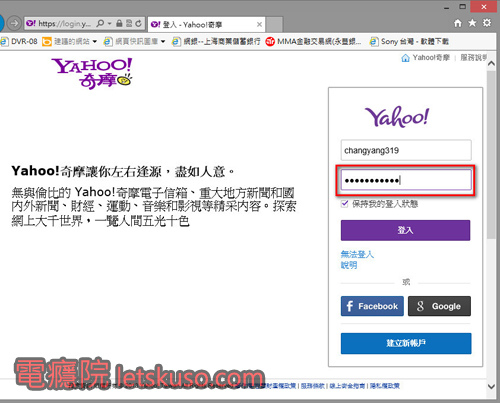Click the security lock icon in address bar

point(119,23)
